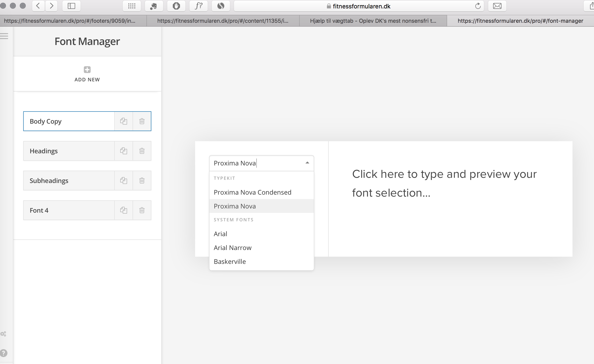
Task: Click the Add New plus icon
Action: [87, 70]
